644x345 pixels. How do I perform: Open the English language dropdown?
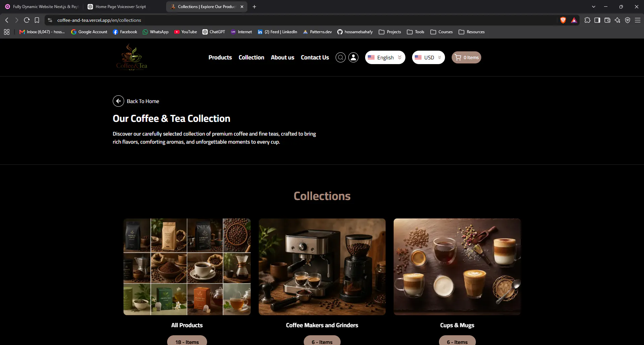385,57
